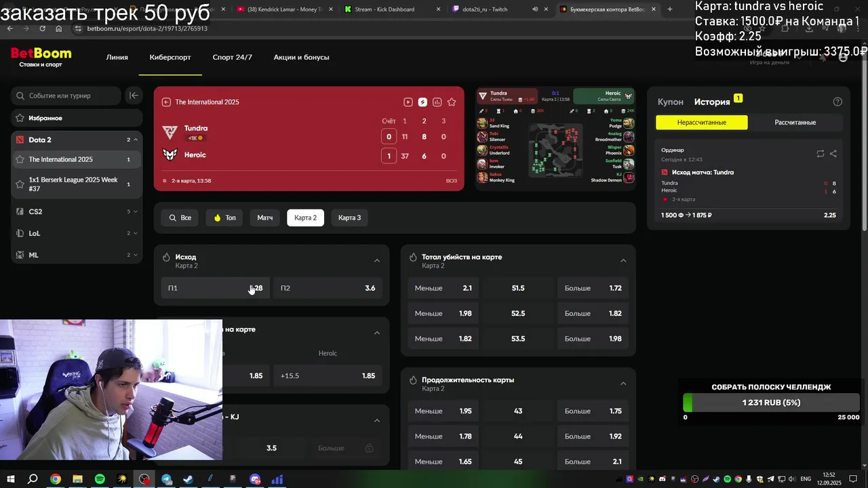Bet on П2 at 3.6

coord(328,288)
